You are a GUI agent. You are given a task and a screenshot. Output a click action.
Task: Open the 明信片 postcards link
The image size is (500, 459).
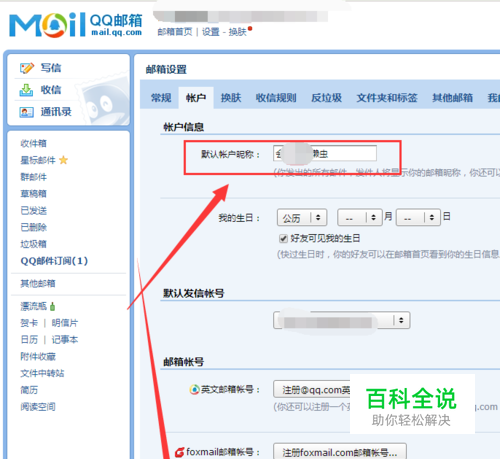tap(65, 323)
